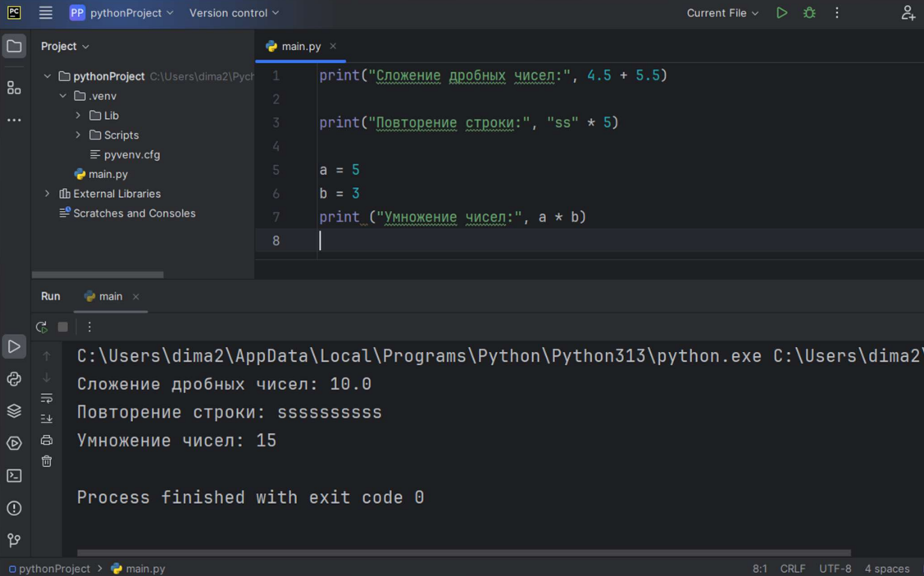Click the stop process square icon
The height and width of the screenshot is (576, 924).
tap(63, 327)
